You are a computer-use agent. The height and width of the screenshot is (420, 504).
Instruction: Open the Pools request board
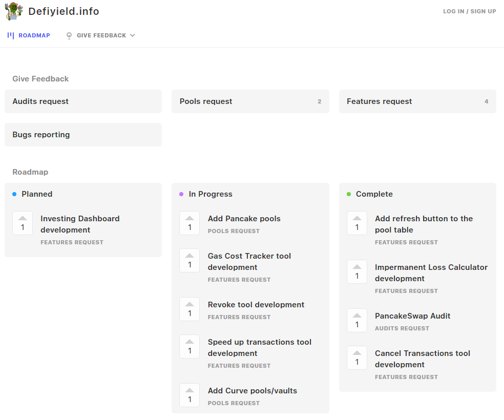click(x=250, y=101)
